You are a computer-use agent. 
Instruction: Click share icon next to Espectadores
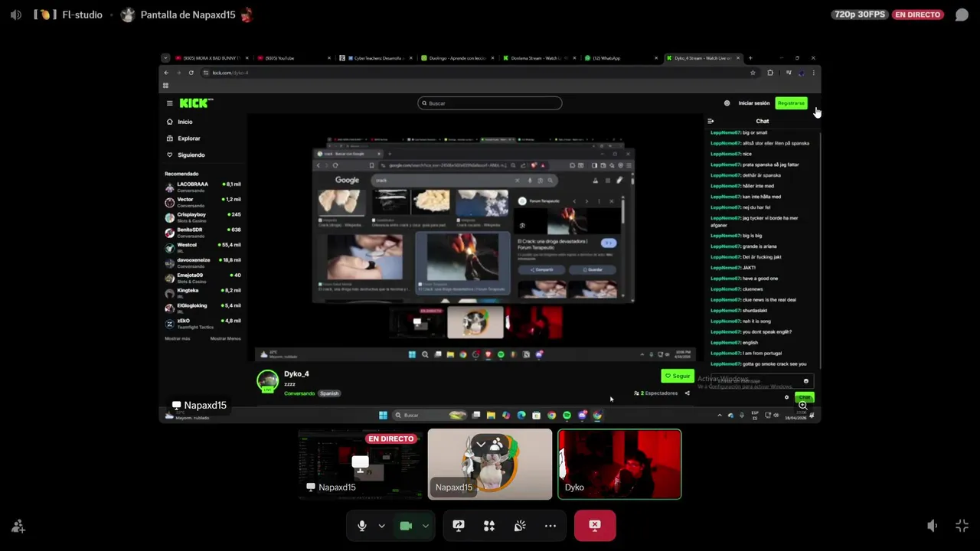687,393
